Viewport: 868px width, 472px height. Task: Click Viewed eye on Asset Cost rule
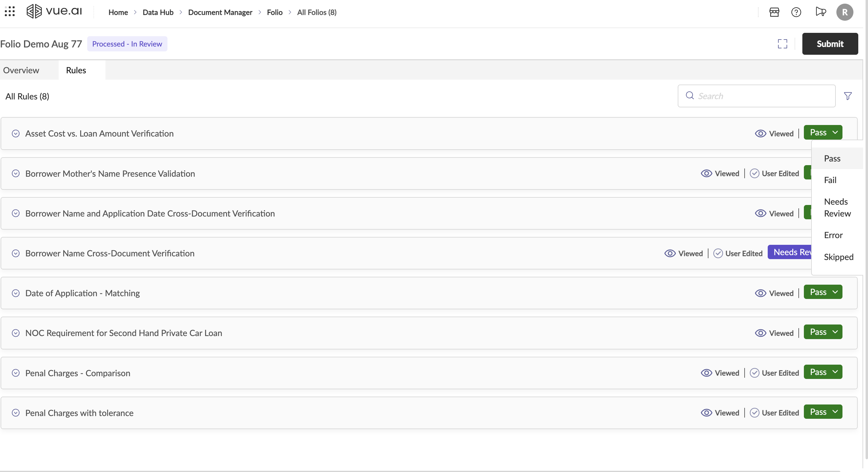[x=760, y=134]
